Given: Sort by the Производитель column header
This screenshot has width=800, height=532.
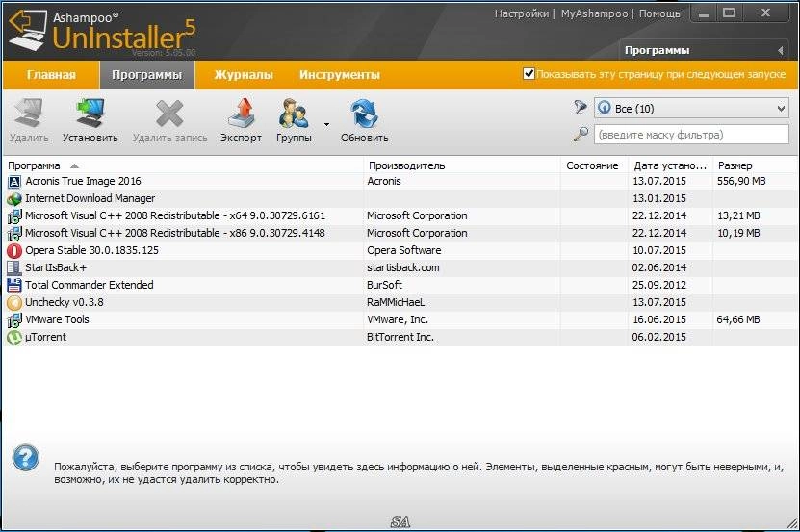Looking at the screenshot, I should point(462,165).
